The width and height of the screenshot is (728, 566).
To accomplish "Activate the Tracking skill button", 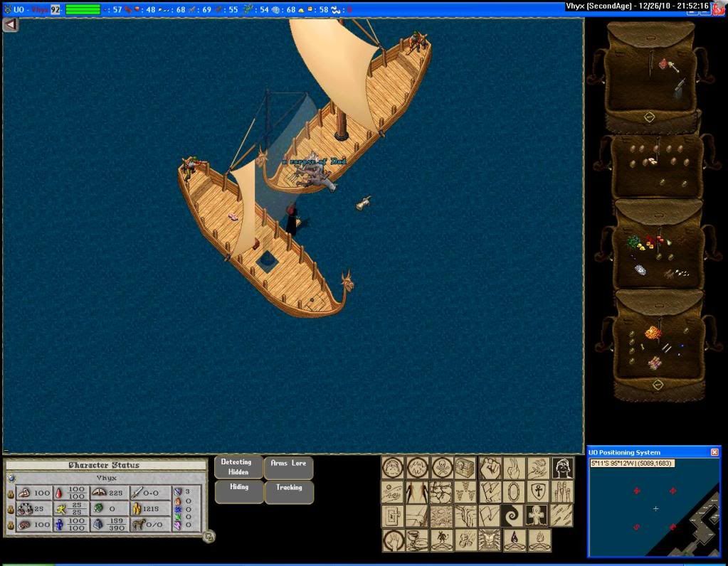I will [x=289, y=492].
